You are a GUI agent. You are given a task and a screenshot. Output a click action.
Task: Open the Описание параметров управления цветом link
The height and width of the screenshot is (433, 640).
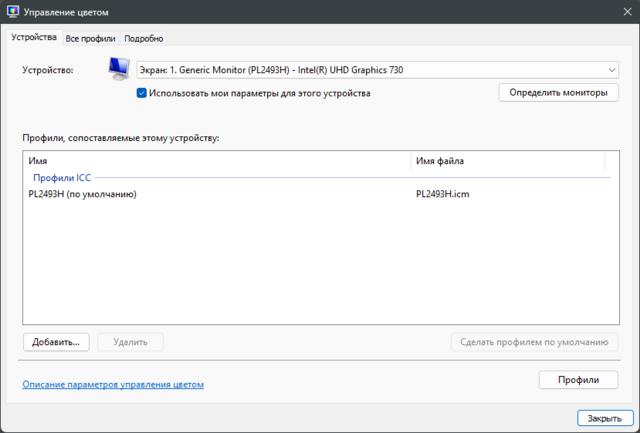(x=113, y=384)
